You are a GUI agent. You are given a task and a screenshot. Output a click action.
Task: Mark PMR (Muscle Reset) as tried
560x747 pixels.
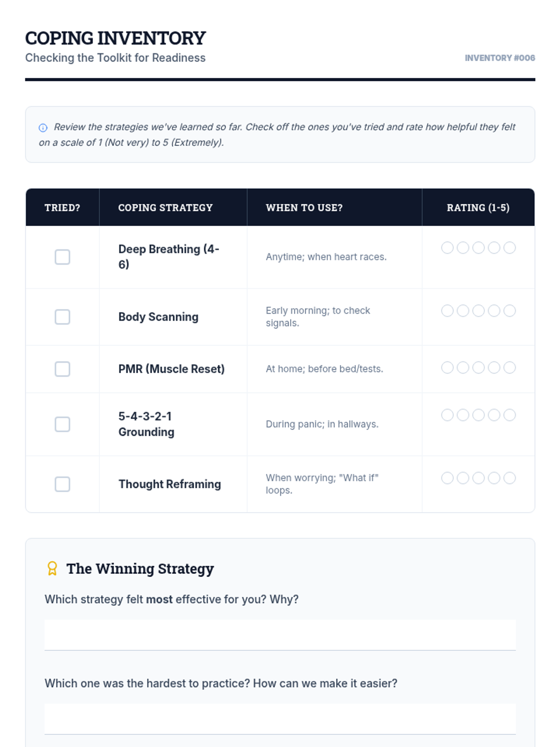[63, 369]
